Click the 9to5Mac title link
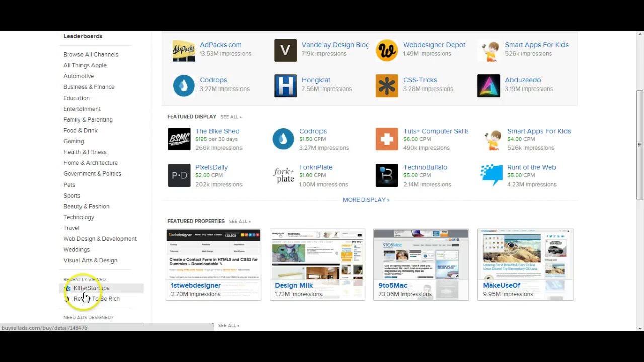Image resolution: width=644 pixels, height=362 pixels. [x=393, y=285]
